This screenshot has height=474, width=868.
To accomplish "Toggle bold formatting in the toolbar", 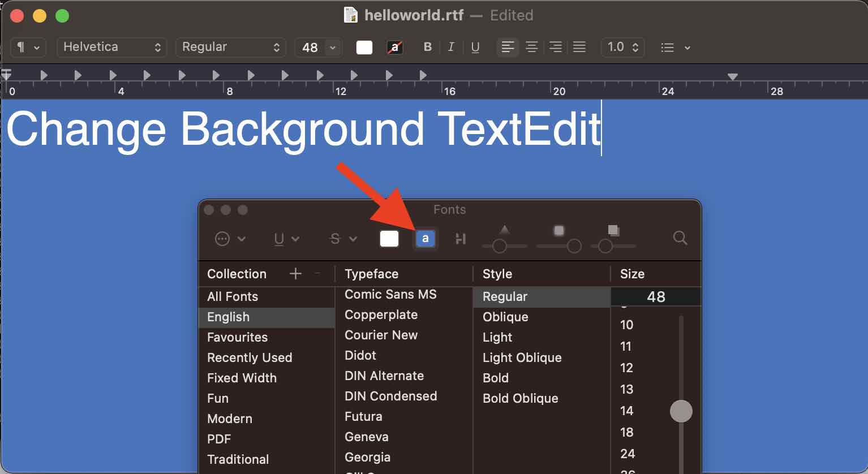I will [428, 47].
